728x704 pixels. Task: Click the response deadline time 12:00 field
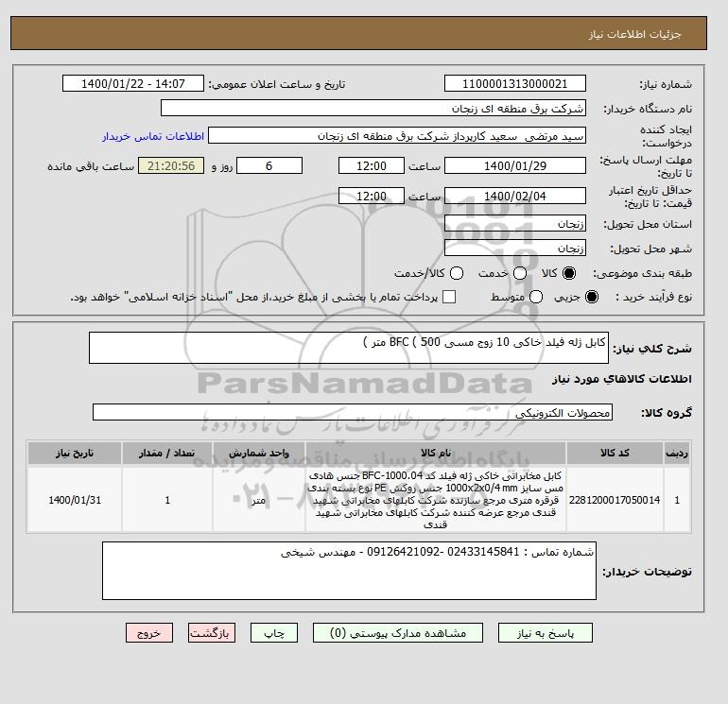click(x=372, y=165)
